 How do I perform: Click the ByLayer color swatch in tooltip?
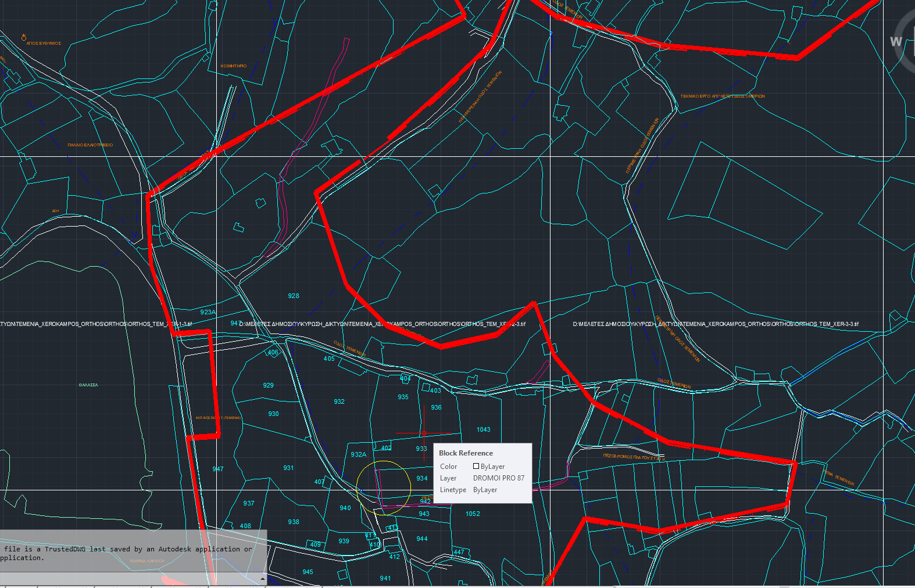(x=476, y=466)
